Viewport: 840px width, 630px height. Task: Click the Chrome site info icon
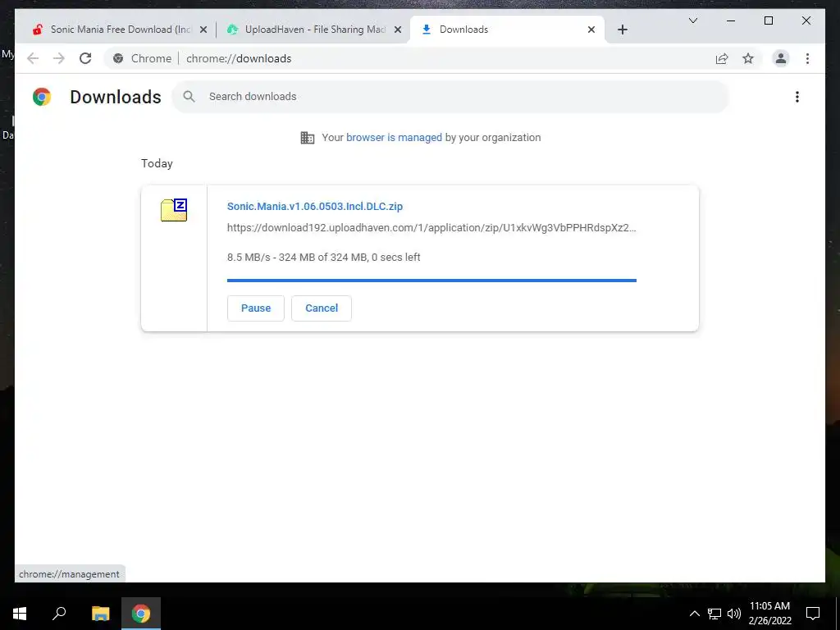[x=118, y=58]
